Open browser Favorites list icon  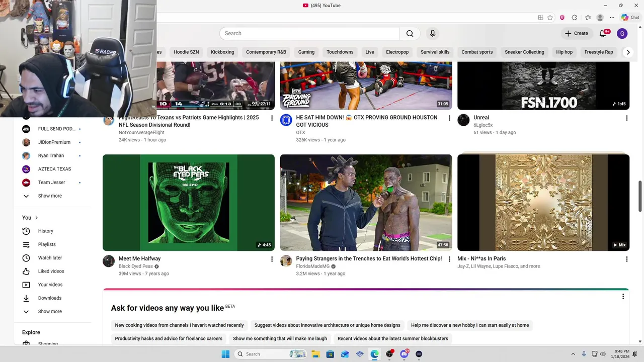[x=588, y=17]
